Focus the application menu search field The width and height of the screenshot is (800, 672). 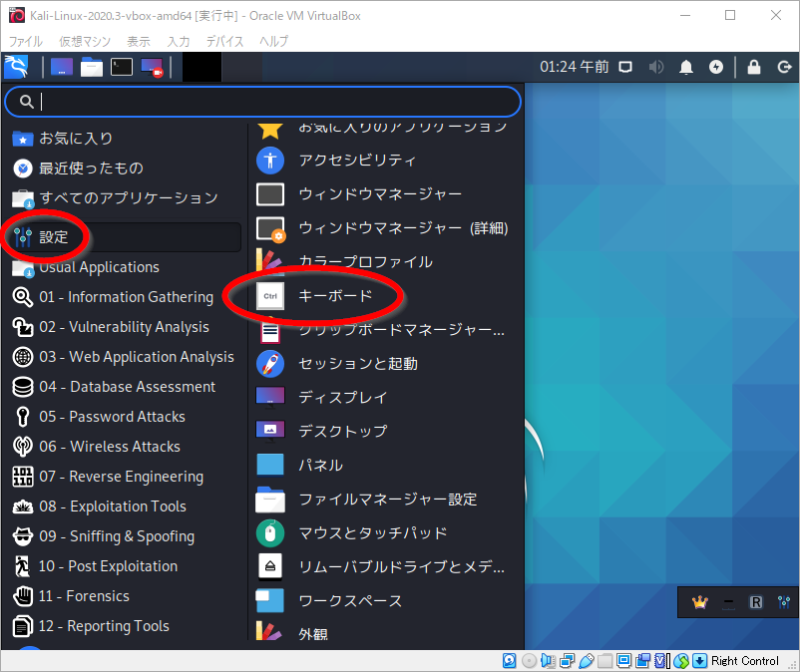click(x=262, y=102)
